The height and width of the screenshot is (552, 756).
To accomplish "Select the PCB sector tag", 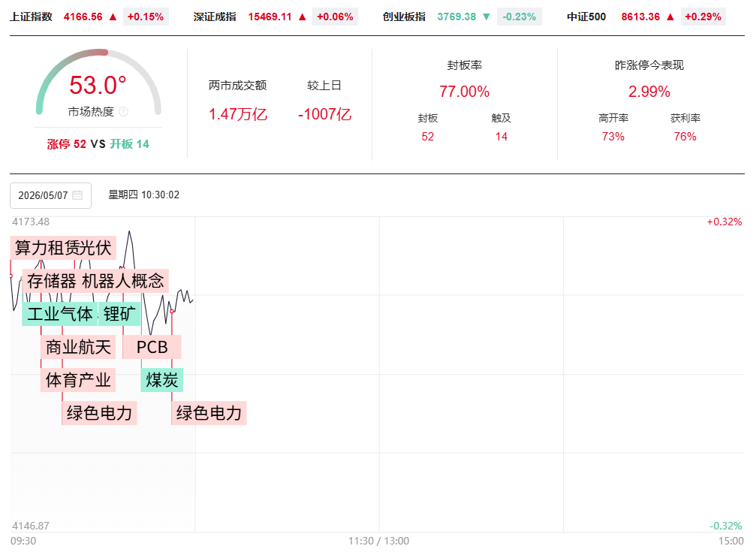I will pyautogui.click(x=152, y=348).
